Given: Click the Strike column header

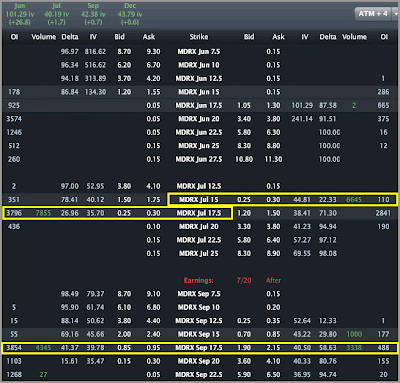Looking at the screenshot, I should pos(199,37).
